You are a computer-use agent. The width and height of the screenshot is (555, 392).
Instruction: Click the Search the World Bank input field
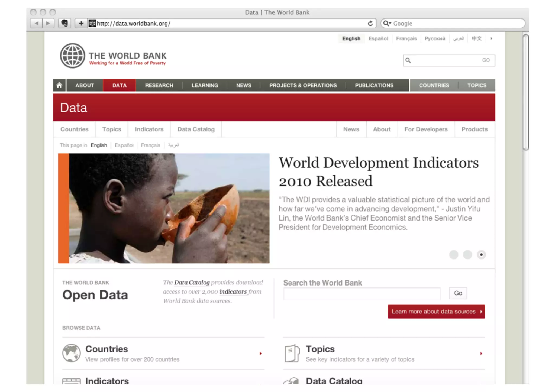coord(362,294)
